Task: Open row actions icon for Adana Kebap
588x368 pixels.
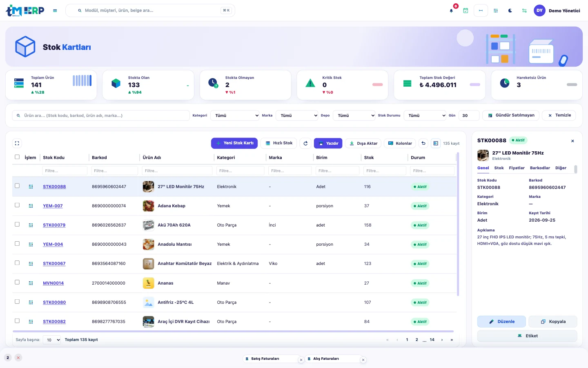Action: click(31, 206)
